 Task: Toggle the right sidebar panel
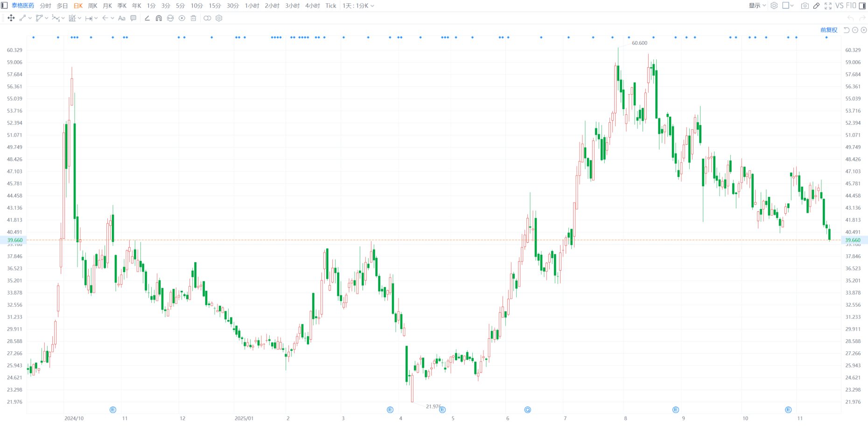click(862, 6)
